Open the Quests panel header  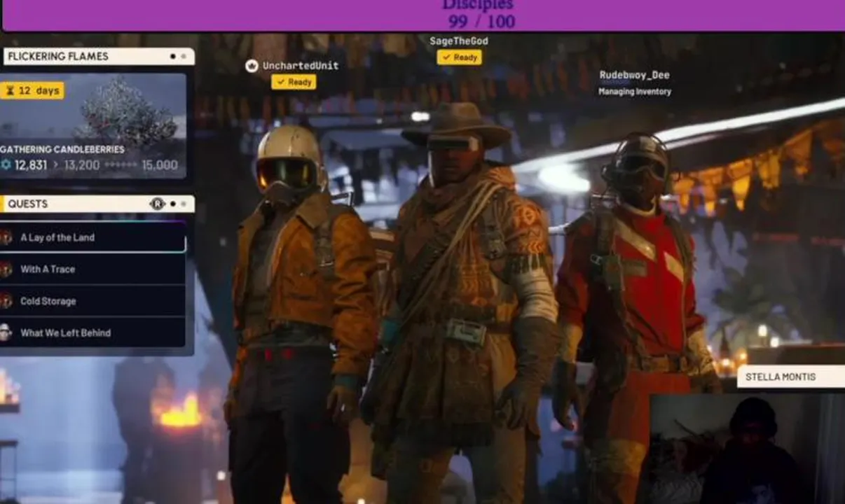coord(97,204)
